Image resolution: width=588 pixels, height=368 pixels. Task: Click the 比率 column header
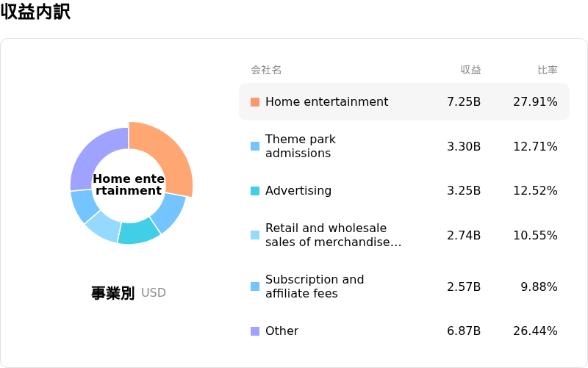[x=548, y=70]
